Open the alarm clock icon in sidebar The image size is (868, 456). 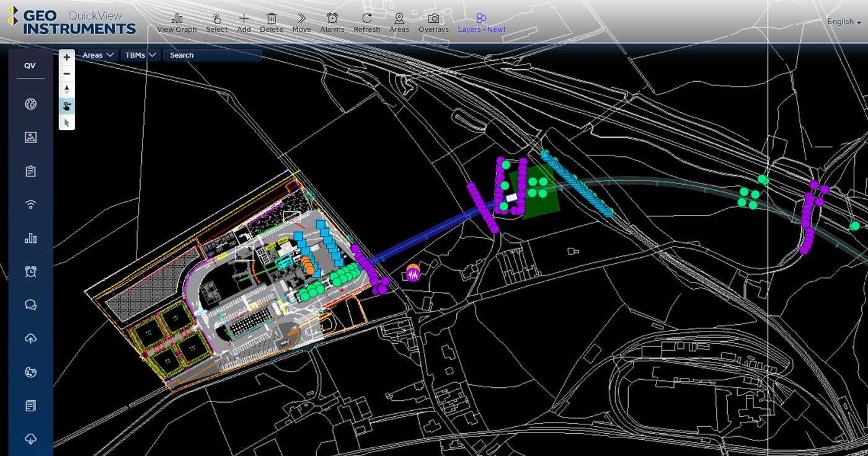tap(30, 271)
